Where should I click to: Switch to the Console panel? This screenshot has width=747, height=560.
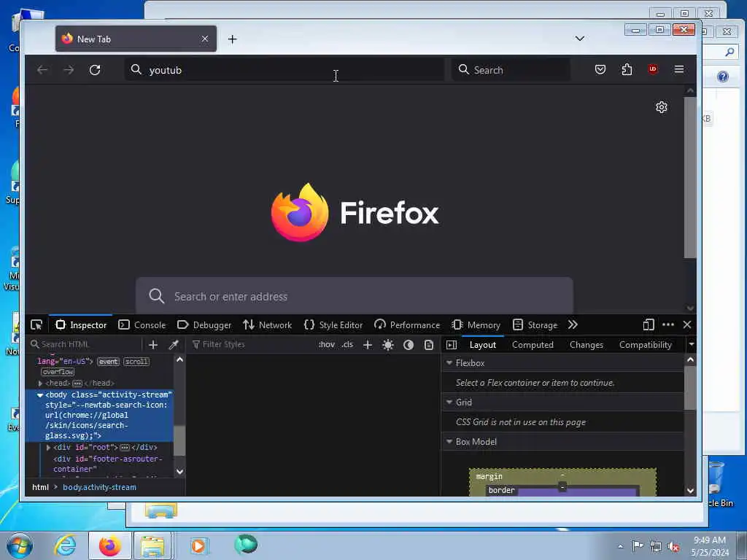pos(142,324)
